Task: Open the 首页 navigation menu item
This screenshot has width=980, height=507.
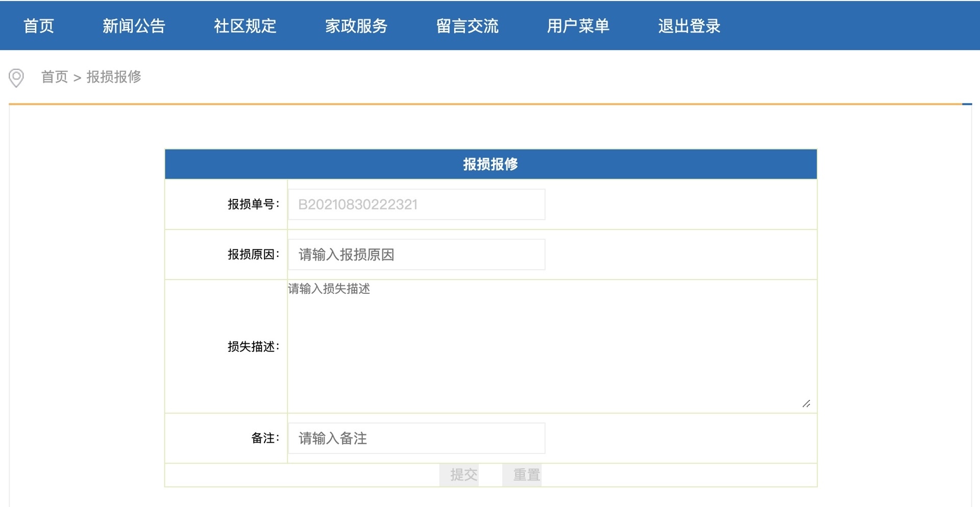Action: (x=39, y=26)
